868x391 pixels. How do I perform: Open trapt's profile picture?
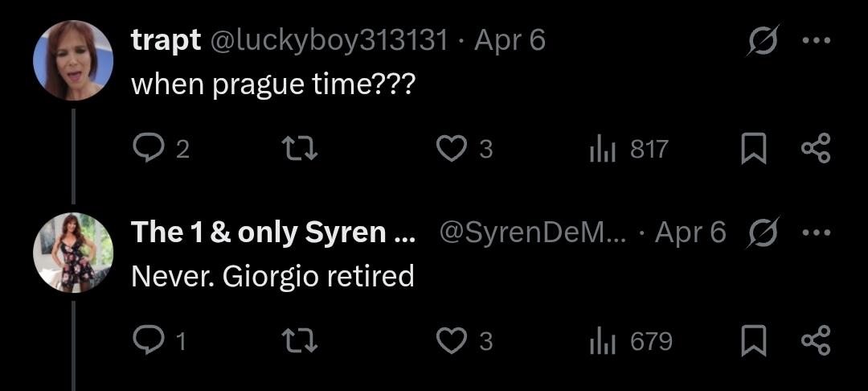[73, 60]
